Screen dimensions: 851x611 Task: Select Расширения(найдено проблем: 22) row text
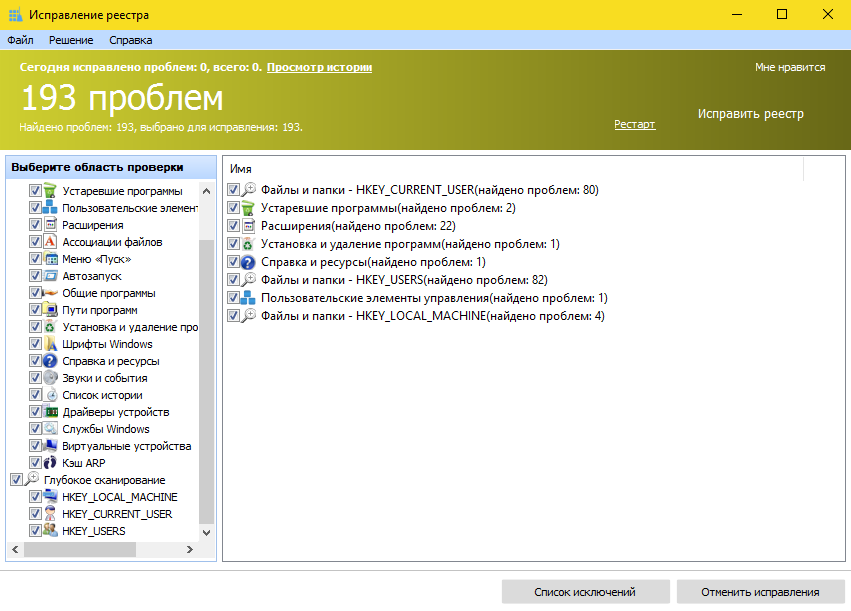(358, 226)
